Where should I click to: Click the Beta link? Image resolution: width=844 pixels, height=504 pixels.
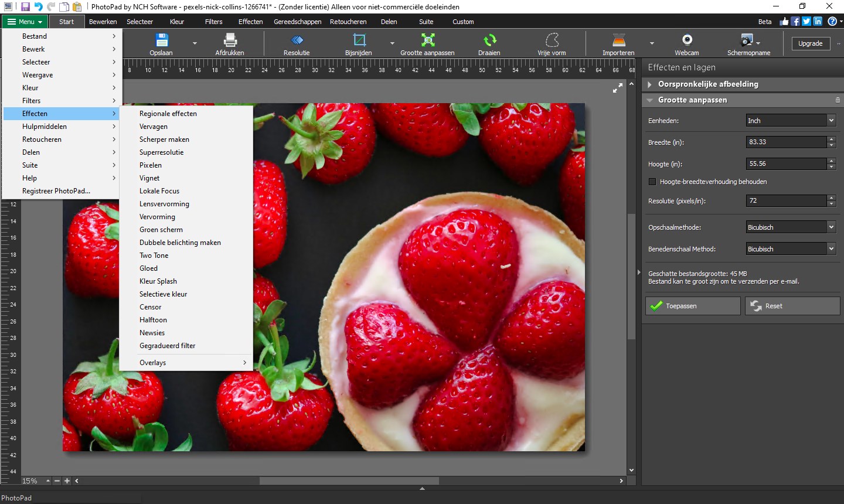(765, 22)
